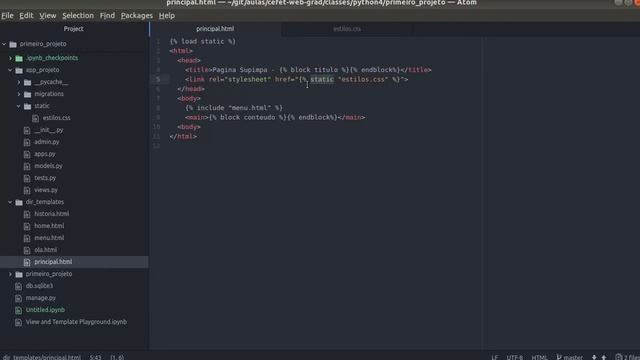
Task: Click the folder icon of app_projeto
Action: (x=19, y=71)
